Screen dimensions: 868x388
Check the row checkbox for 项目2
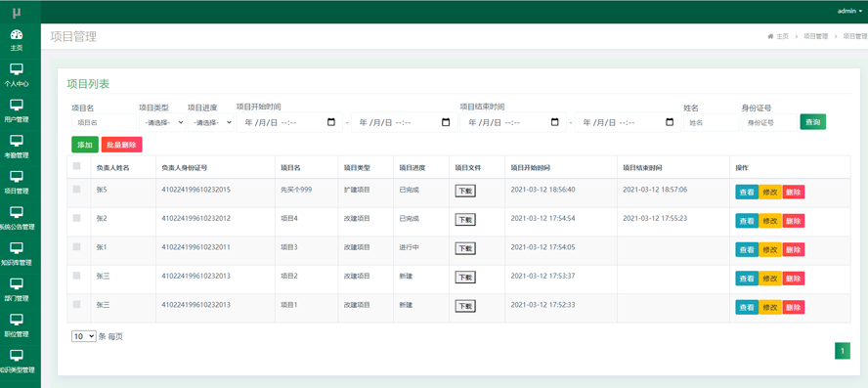coord(77,276)
